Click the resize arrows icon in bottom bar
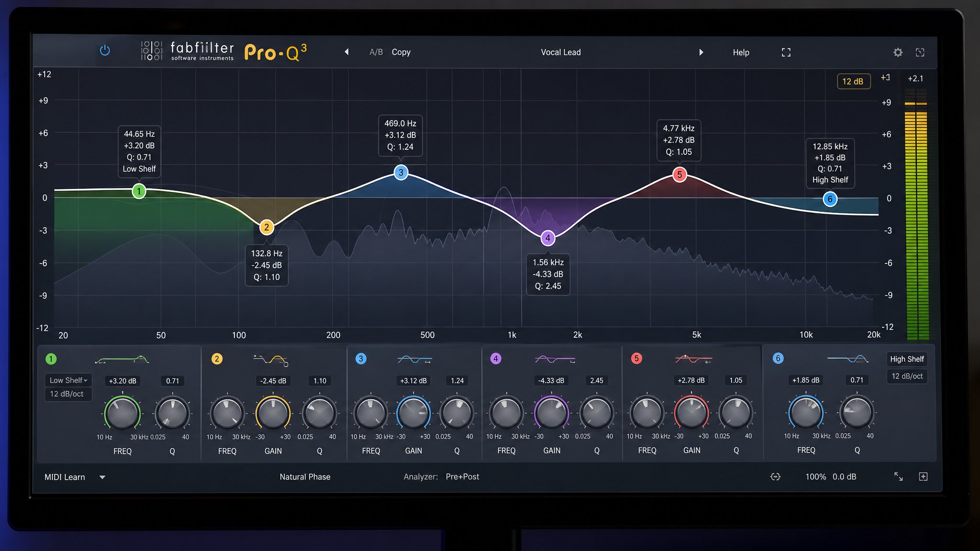This screenshot has height=551, width=980. pyautogui.click(x=898, y=476)
